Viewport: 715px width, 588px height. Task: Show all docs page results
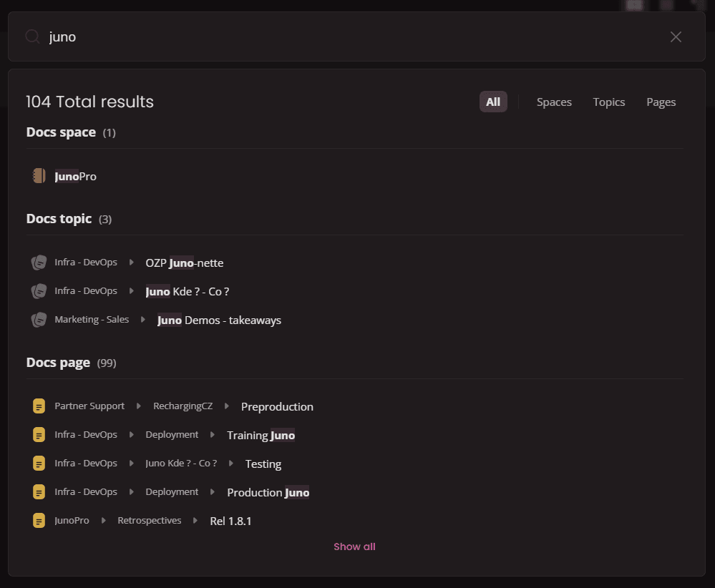(x=354, y=547)
